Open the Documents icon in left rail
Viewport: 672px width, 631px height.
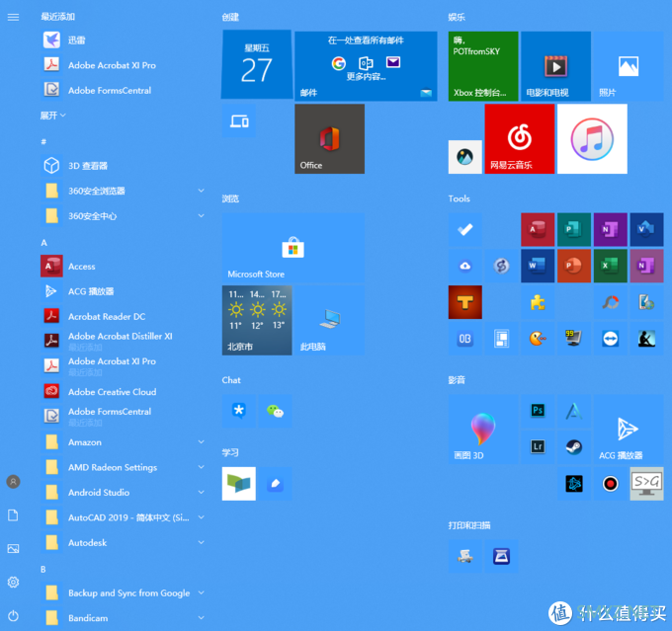tap(13, 515)
